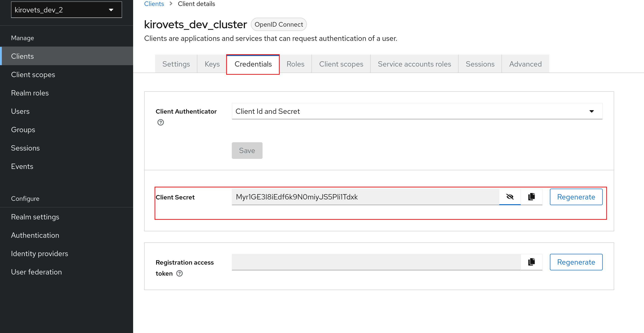644x333 pixels.
Task: Copy the registration access token value
Action: (531, 262)
